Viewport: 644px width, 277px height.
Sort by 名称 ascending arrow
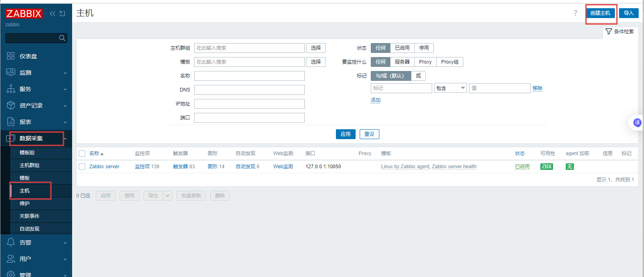tap(102, 154)
